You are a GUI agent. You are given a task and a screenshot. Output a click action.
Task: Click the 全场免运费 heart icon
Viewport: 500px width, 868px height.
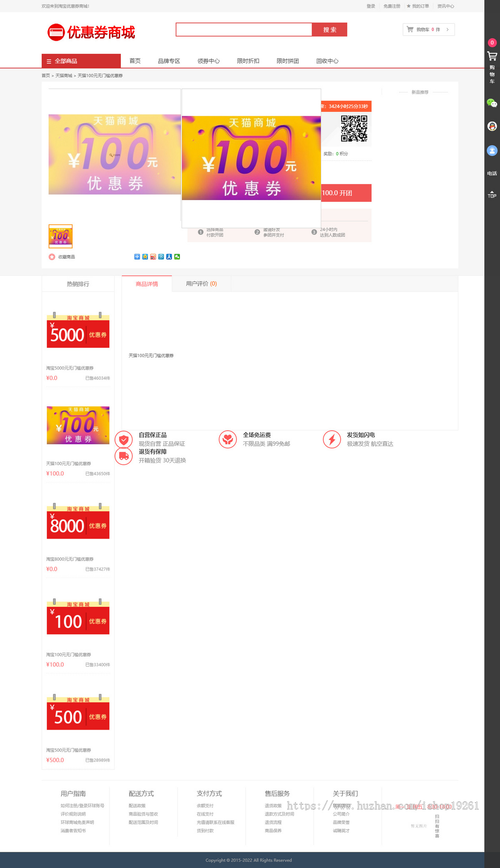click(x=228, y=439)
